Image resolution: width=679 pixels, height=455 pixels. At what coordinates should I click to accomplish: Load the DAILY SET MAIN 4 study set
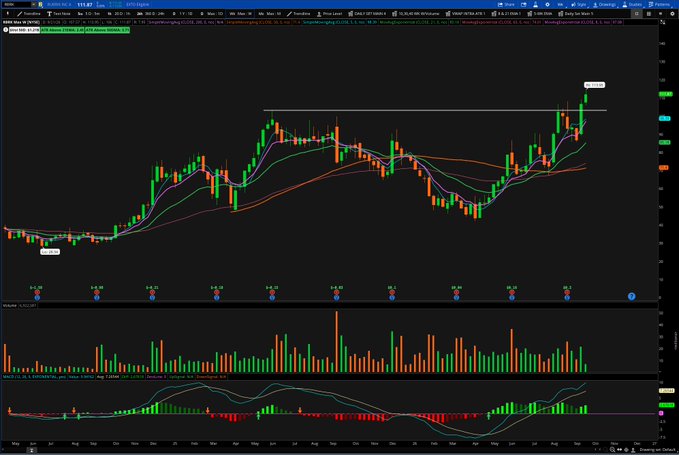[367, 13]
